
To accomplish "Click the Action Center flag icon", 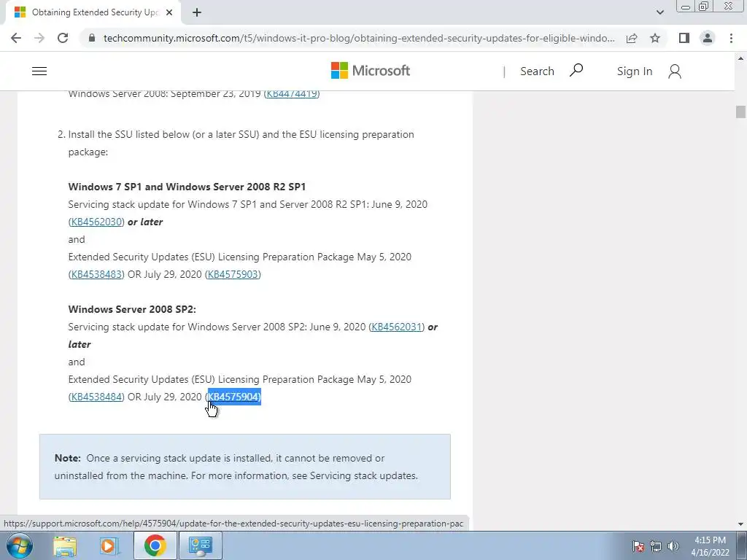I will (x=638, y=546).
